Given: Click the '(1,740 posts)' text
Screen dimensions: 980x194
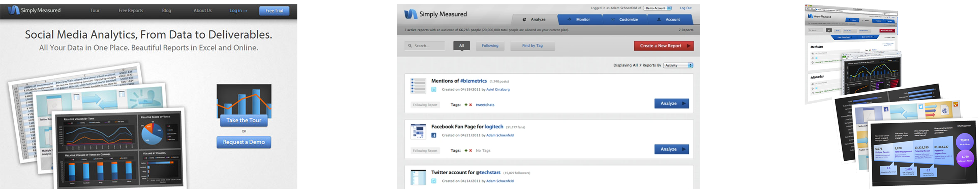Looking at the screenshot, I should pyautogui.click(x=499, y=81).
